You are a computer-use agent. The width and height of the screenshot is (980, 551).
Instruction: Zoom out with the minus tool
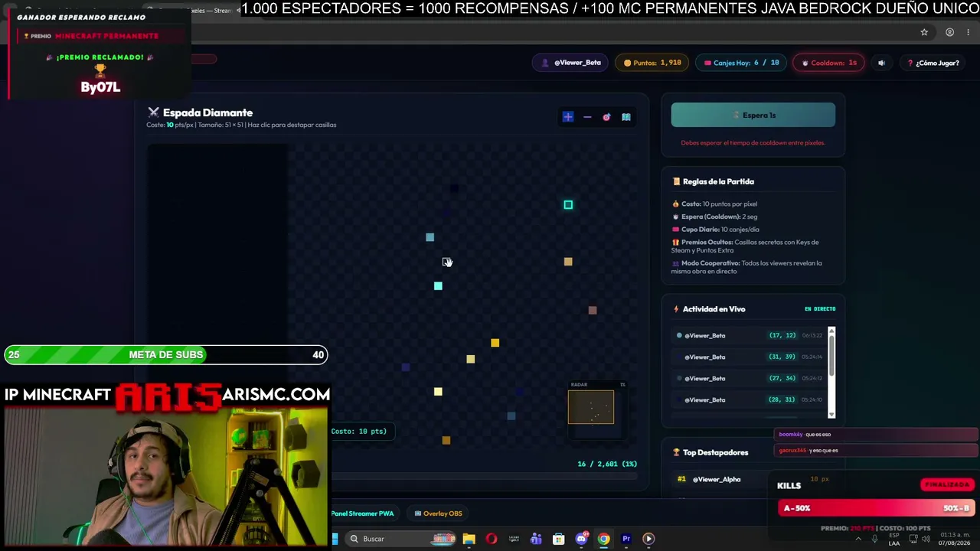tap(587, 117)
